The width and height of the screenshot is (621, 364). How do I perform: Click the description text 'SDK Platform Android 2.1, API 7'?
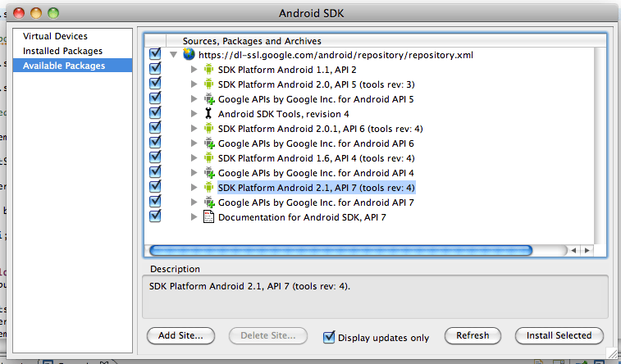tap(249, 286)
